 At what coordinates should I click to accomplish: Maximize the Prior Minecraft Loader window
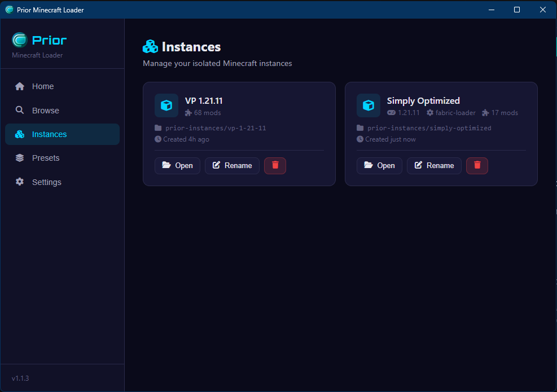[517, 10]
